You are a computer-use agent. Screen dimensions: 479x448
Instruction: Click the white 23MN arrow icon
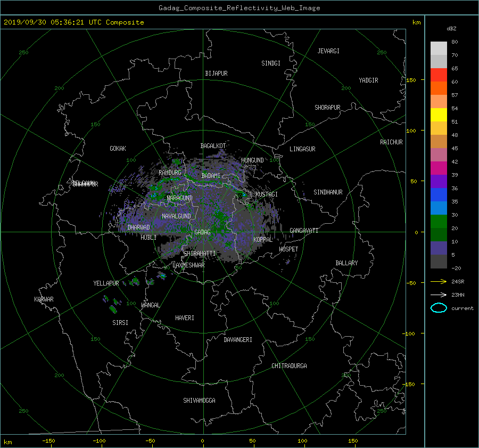tap(439, 295)
